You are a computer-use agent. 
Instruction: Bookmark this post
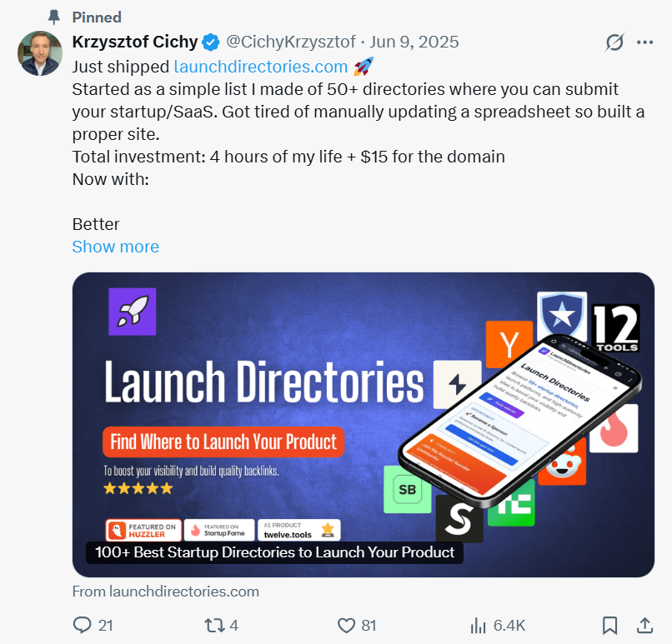point(610,625)
